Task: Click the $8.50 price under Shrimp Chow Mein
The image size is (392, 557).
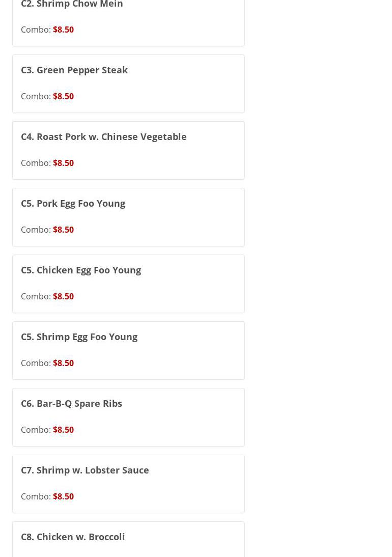Action: [63, 30]
